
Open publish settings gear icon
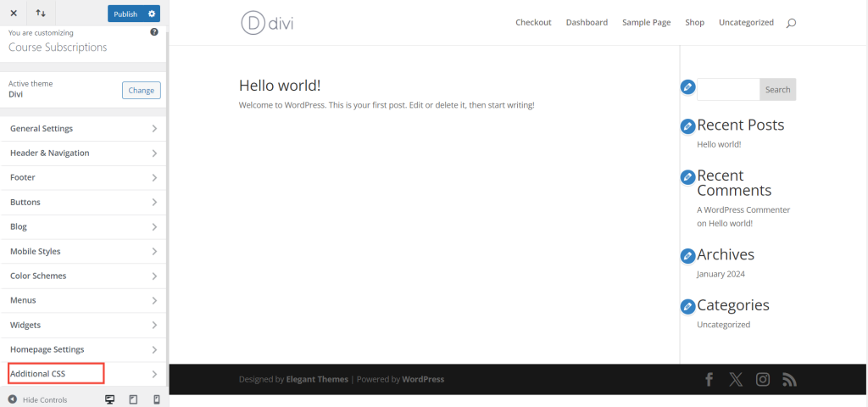coord(152,14)
